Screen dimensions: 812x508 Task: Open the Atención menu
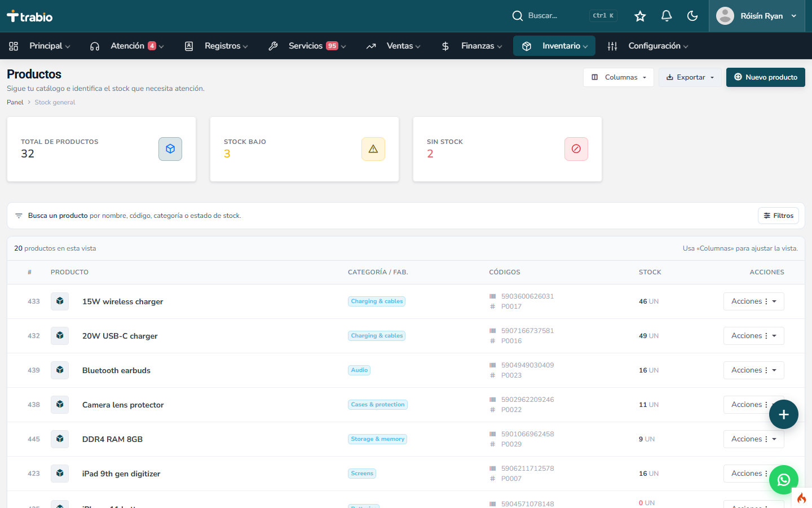(127, 46)
